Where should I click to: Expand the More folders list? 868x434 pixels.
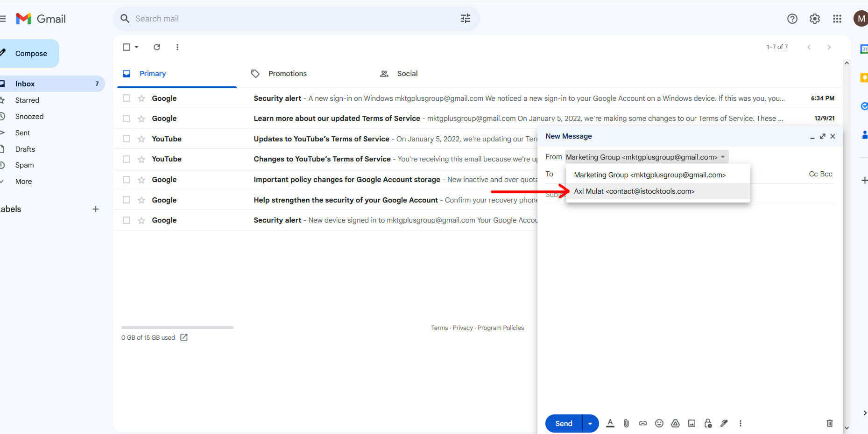[x=23, y=182]
